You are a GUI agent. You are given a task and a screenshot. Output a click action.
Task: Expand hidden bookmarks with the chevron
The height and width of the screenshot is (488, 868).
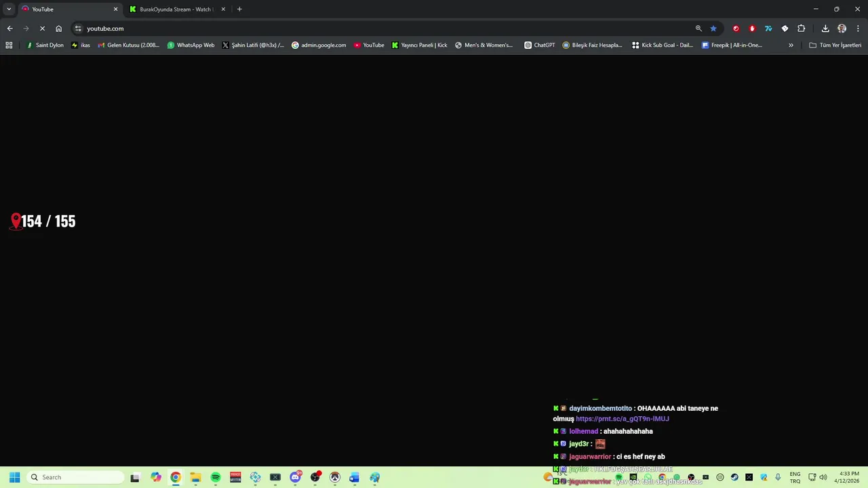coord(791,45)
